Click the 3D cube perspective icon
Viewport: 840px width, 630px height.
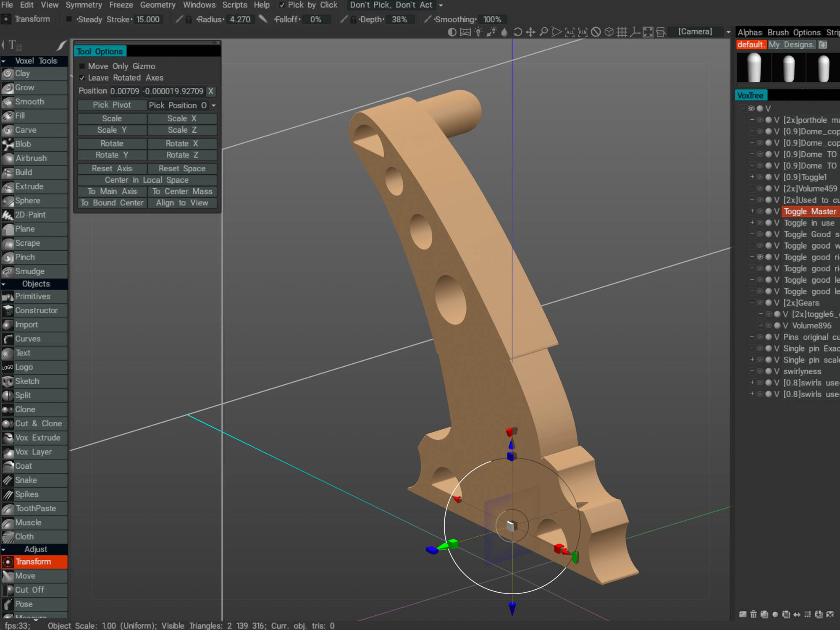[609, 32]
